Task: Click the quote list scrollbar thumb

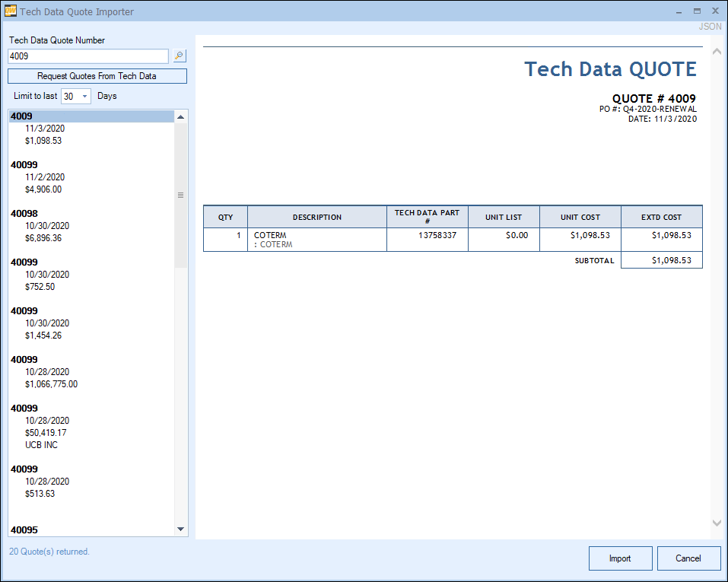Action: coord(180,195)
